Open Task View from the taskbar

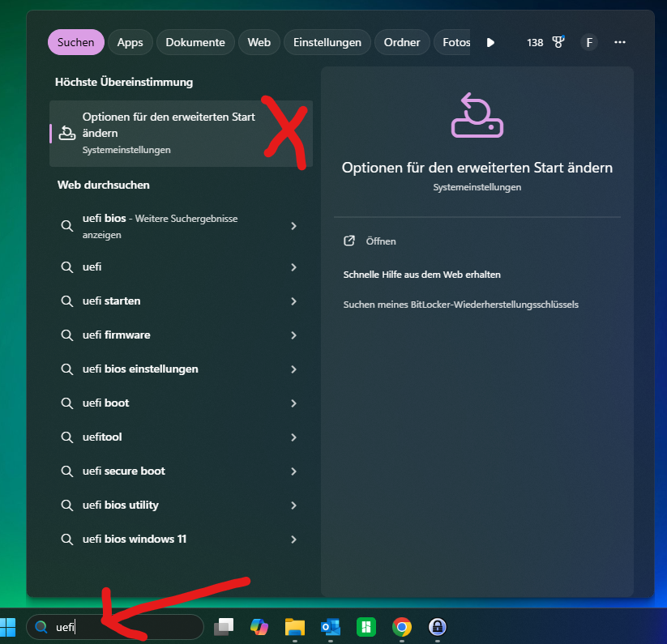[x=224, y=627]
